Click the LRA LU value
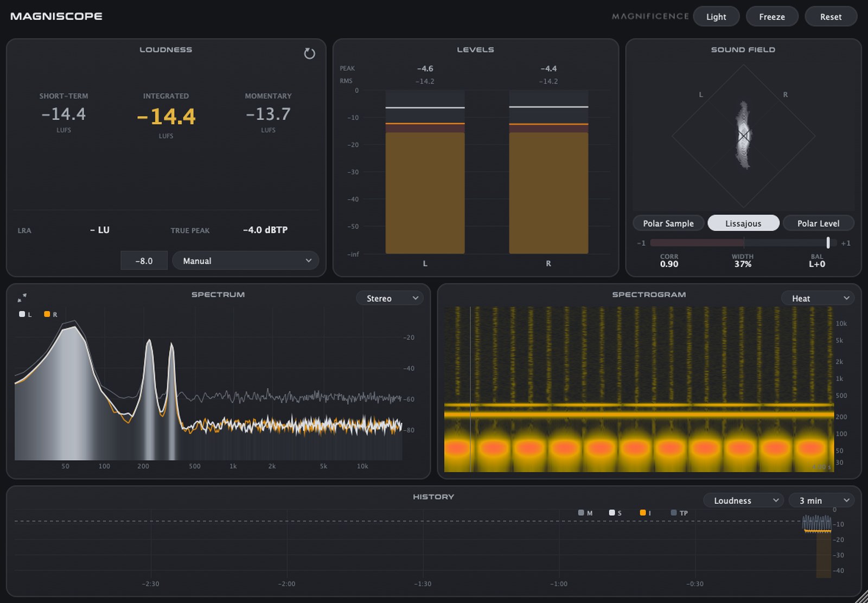Screen dimensions: 868x603 (100, 230)
